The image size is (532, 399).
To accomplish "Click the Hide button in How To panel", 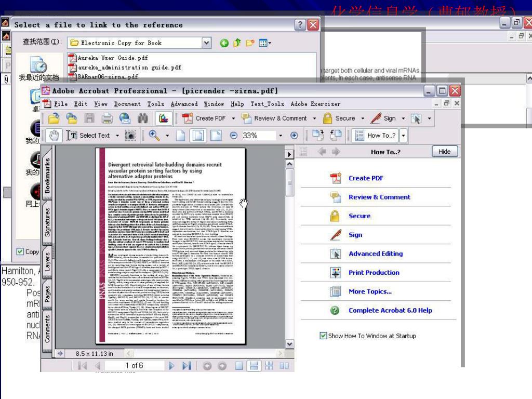I will [x=445, y=151].
